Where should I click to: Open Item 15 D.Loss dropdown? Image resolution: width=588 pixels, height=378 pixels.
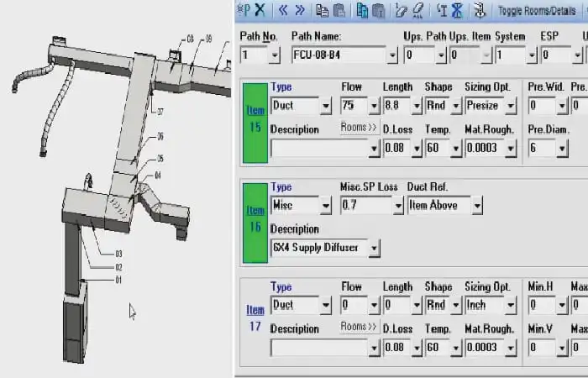tap(417, 149)
